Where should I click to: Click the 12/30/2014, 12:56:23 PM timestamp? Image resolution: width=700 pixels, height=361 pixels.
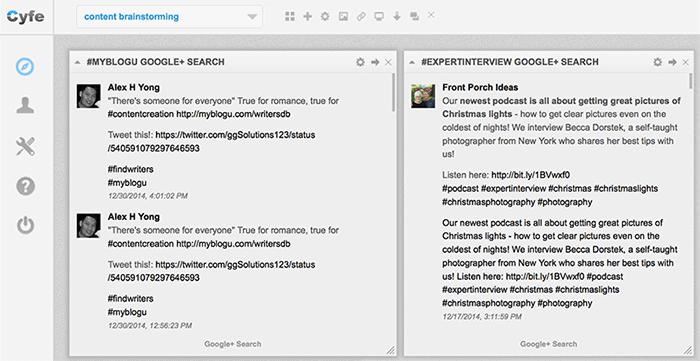coord(150,326)
